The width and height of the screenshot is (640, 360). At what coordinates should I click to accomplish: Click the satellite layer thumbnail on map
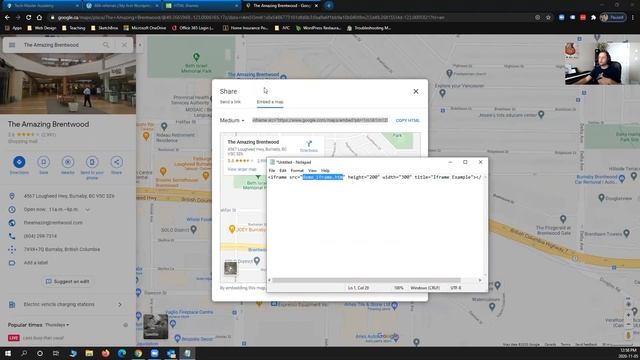(x=156, y=326)
